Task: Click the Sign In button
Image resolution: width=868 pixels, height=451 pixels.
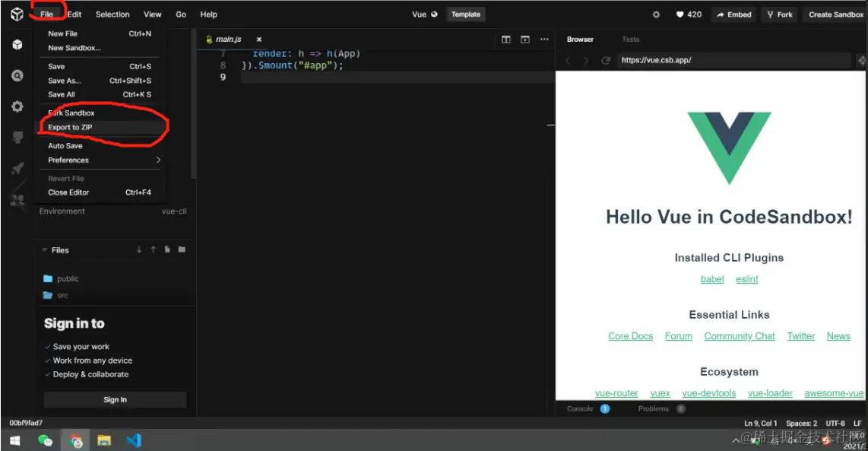Action: pyautogui.click(x=115, y=399)
